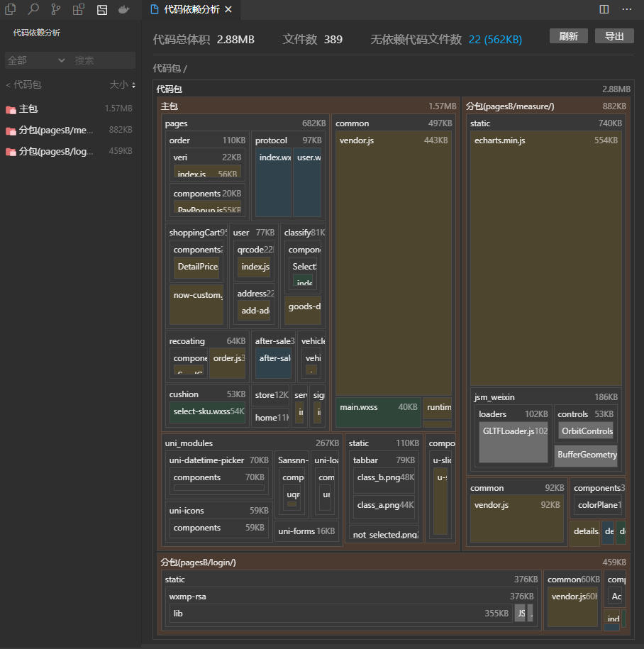The image size is (644, 649).
Task: Click the 刷新 button
Action: [568, 36]
